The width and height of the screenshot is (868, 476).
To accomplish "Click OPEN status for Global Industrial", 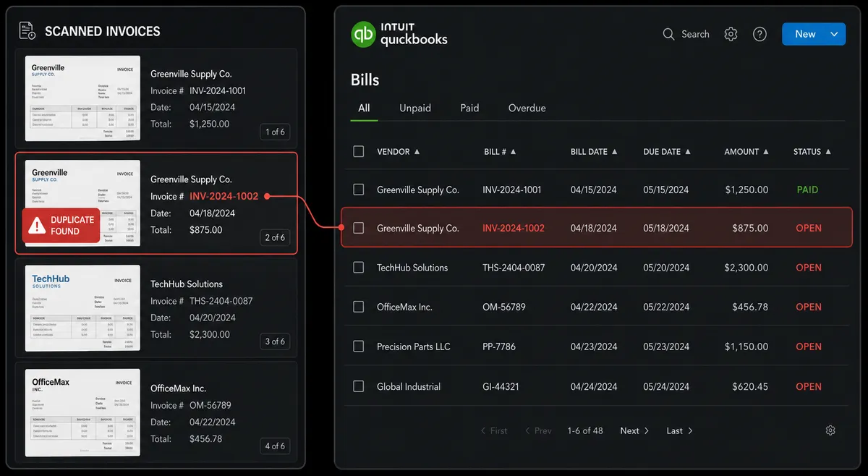I will (809, 386).
